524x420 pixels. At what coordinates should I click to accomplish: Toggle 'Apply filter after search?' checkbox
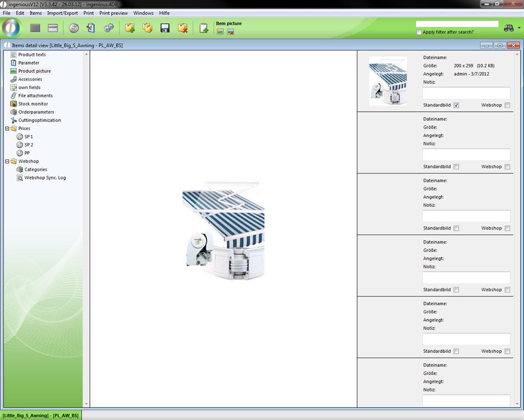419,32
